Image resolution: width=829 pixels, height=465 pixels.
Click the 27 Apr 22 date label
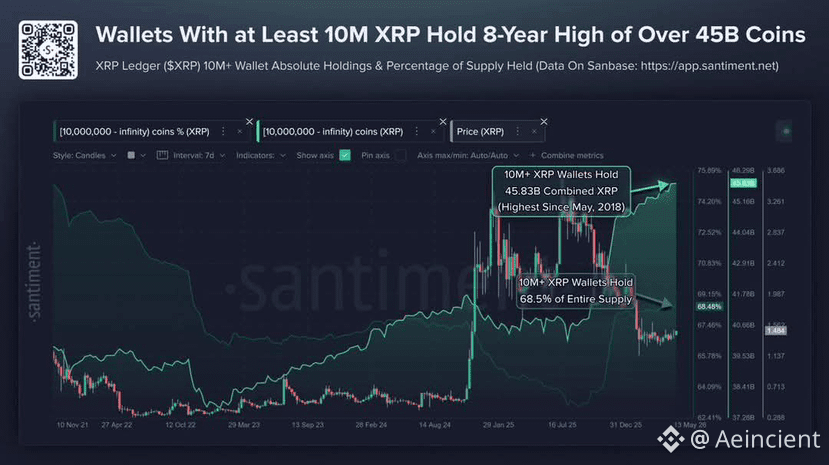(x=117, y=425)
